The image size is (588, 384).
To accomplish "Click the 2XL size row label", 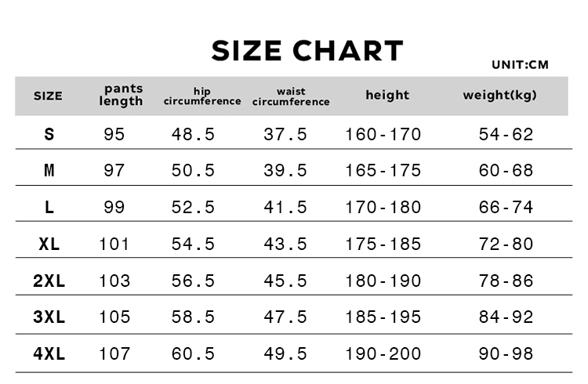I will 49,281.
